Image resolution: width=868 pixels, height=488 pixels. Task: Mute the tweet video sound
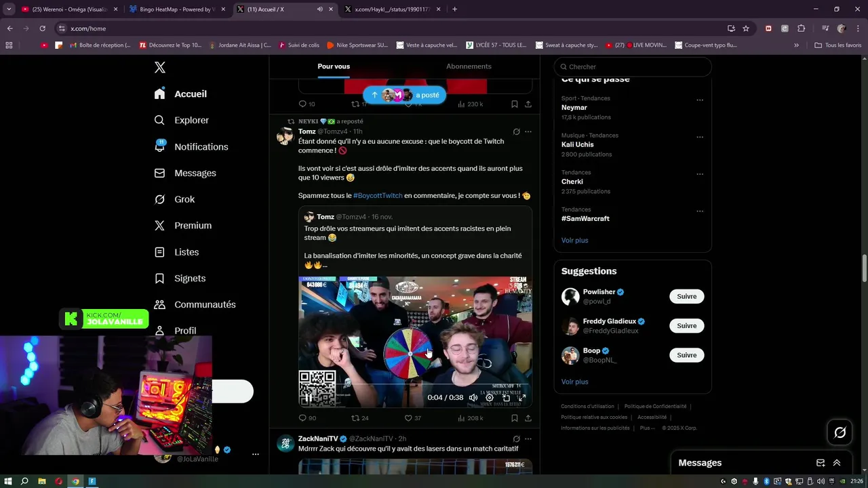[x=473, y=398]
